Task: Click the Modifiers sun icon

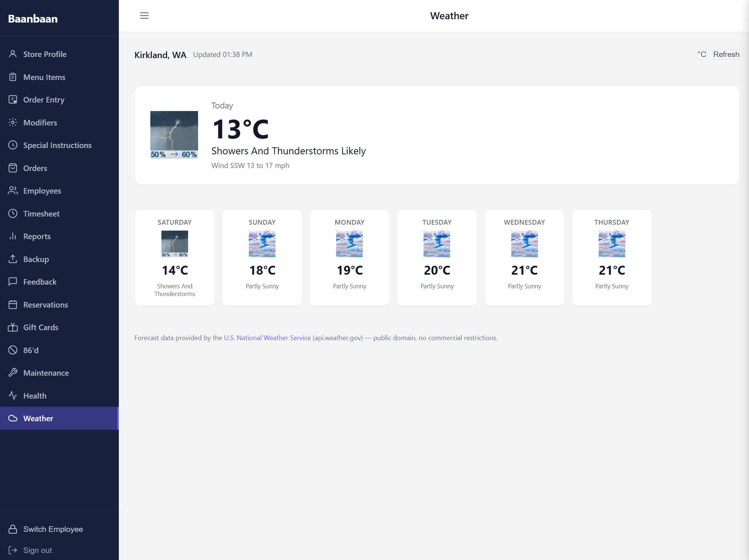Action: coord(13,123)
